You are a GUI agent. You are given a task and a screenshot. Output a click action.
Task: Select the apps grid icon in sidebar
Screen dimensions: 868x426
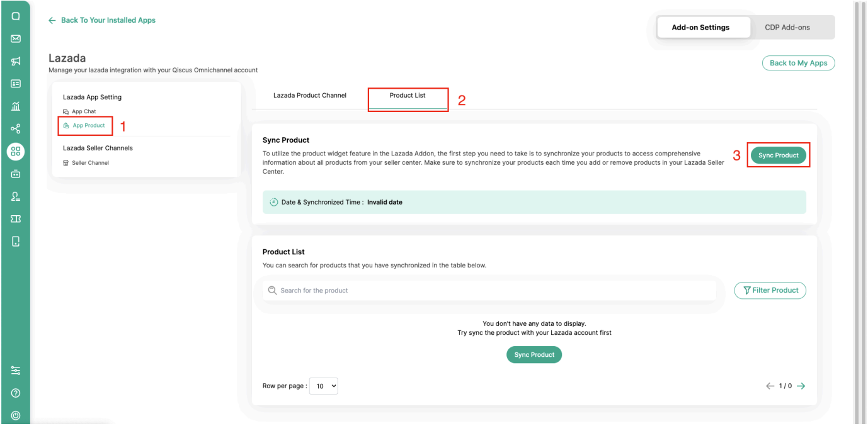[15, 151]
